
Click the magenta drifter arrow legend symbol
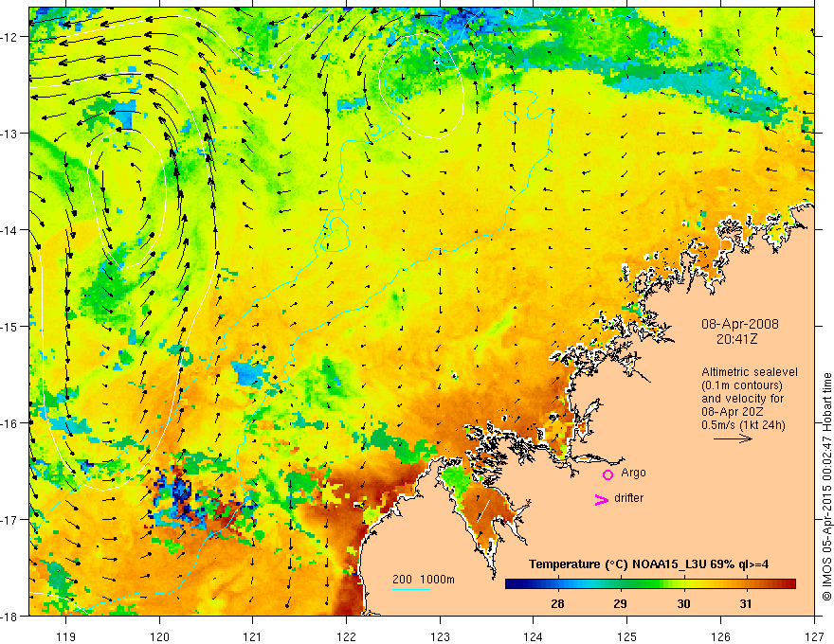tap(601, 499)
